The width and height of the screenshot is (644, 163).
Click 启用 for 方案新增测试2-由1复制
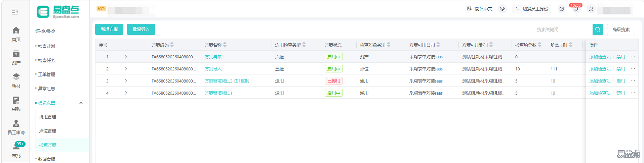pos(621,81)
